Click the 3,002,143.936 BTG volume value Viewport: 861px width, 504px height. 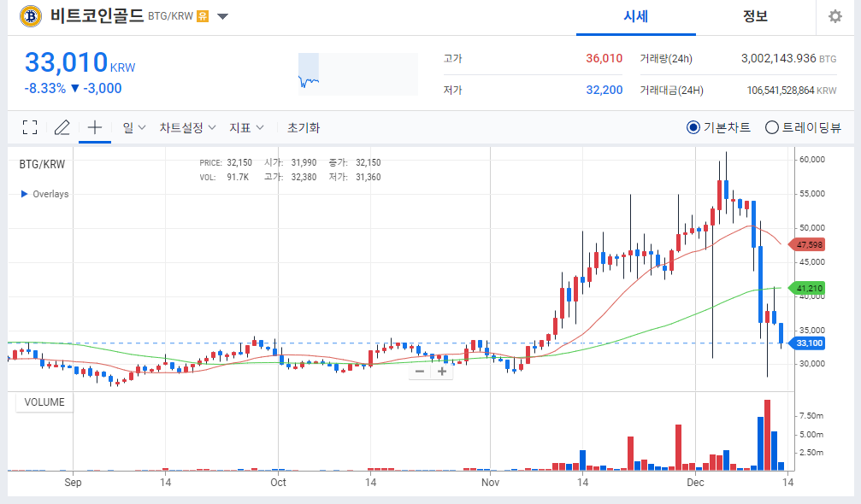[x=788, y=58]
